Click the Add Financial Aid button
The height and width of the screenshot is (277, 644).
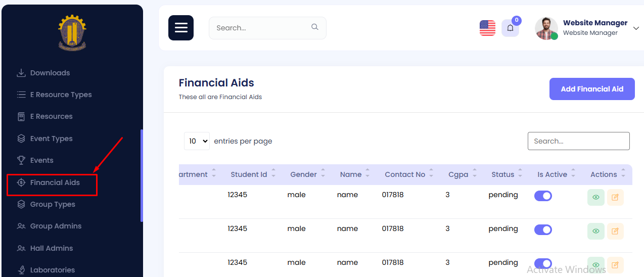pos(591,89)
